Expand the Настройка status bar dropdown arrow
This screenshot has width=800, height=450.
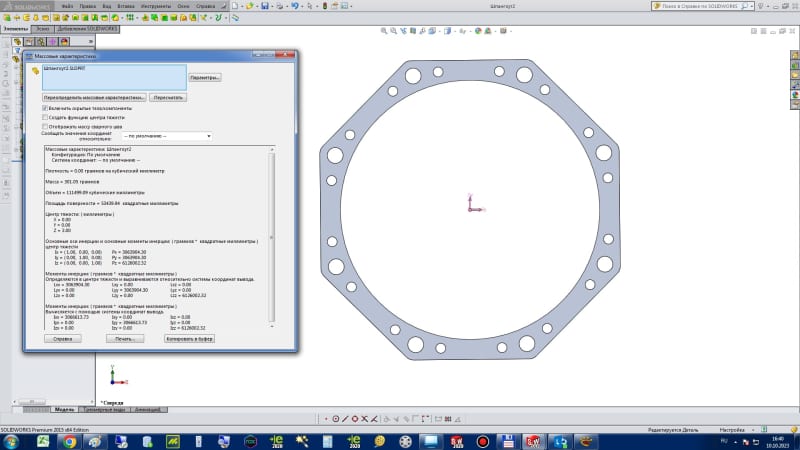pyautogui.click(x=753, y=430)
